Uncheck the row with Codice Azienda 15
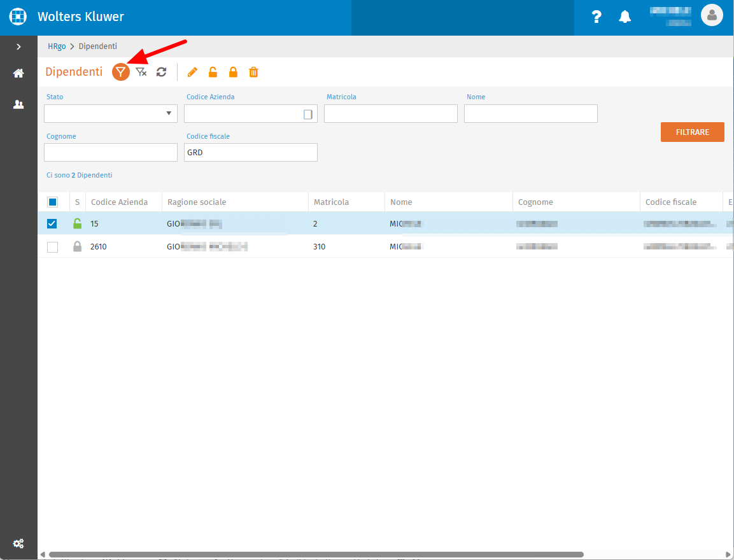Screen dimensions: 734x560 tap(52, 223)
